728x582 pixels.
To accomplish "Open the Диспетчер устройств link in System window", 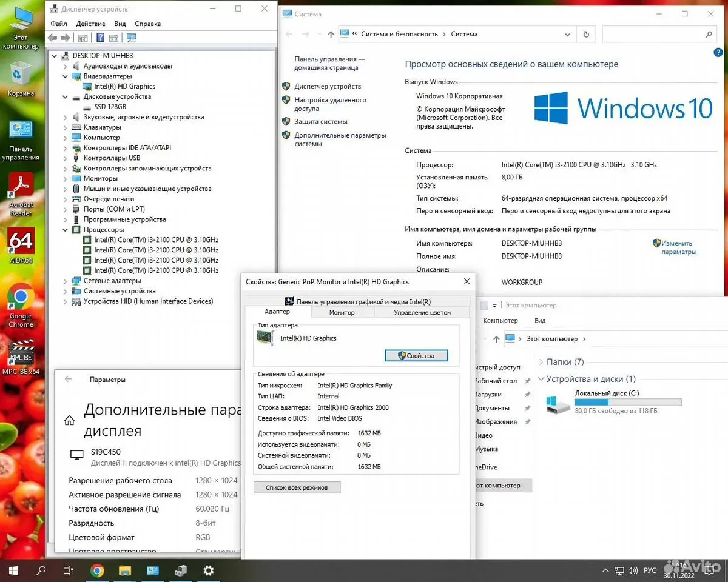I will 328,86.
